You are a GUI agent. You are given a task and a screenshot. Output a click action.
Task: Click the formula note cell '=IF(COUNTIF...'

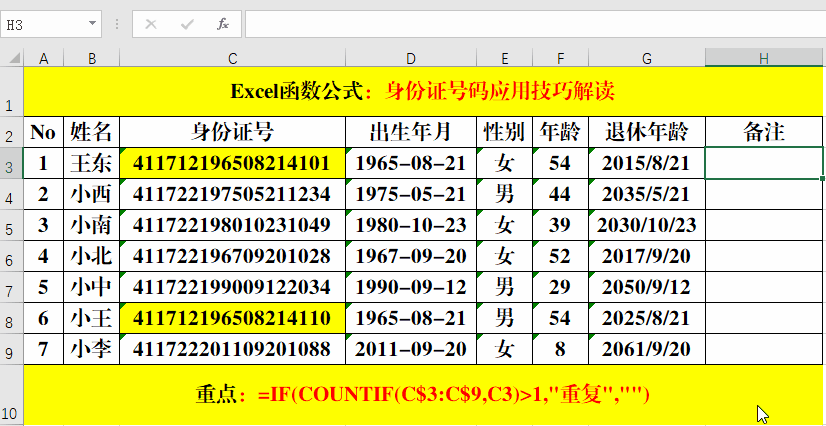422,395
